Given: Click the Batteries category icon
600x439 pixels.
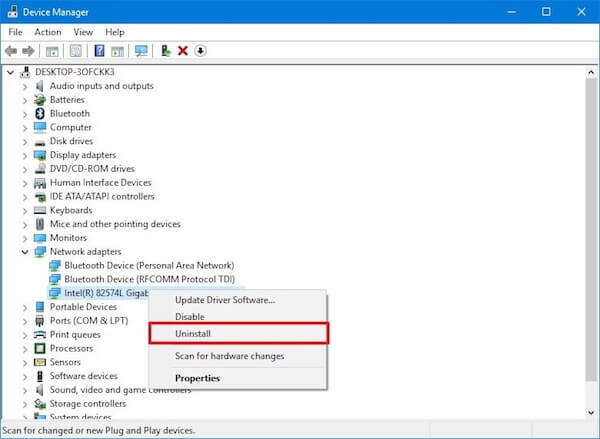Looking at the screenshot, I should pos(40,100).
